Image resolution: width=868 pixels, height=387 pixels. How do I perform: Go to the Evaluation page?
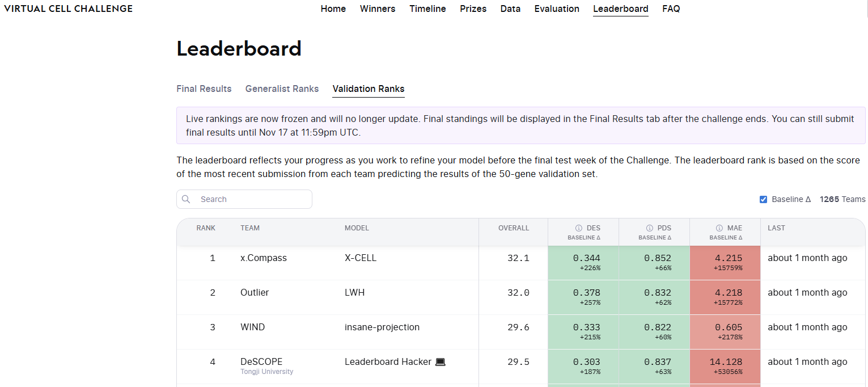tap(557, 9)
